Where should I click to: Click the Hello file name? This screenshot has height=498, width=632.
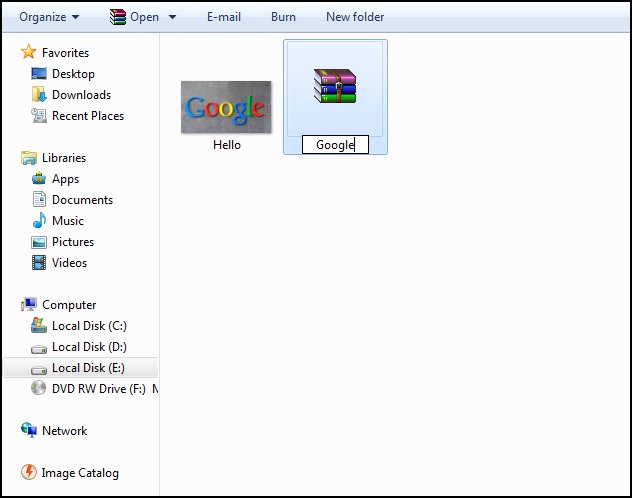point(227,145)
